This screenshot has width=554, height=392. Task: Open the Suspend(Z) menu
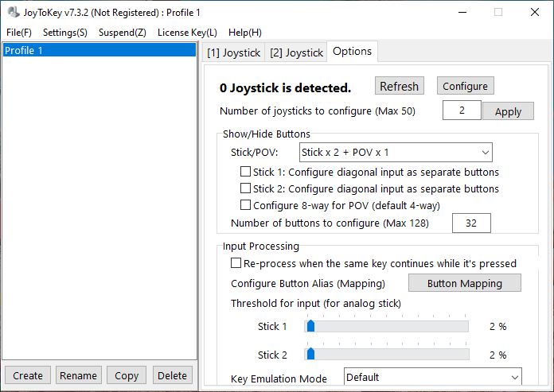[x=122, y=33]
